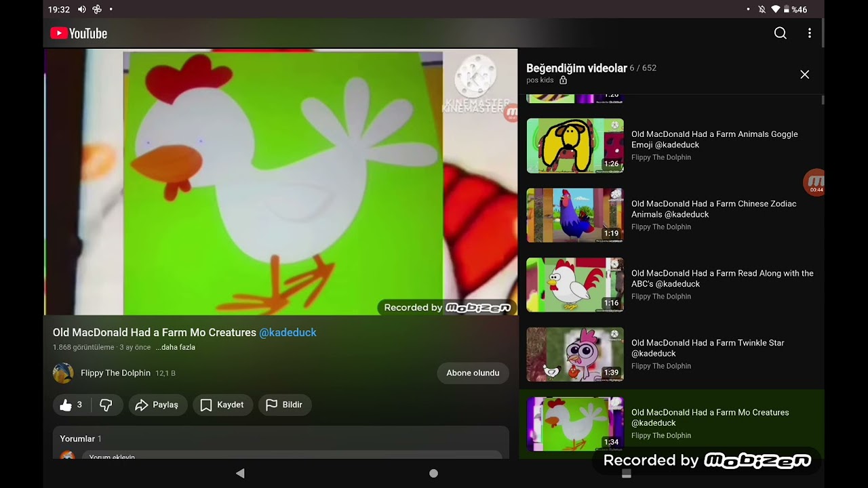Tap the volume speaker status bar icon
Screen dimensions: 868x488
82,9
